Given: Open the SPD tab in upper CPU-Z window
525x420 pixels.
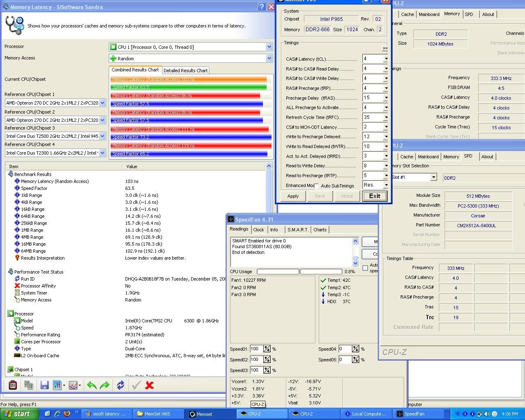Looking at the screenshot, I should click(469, 14).
